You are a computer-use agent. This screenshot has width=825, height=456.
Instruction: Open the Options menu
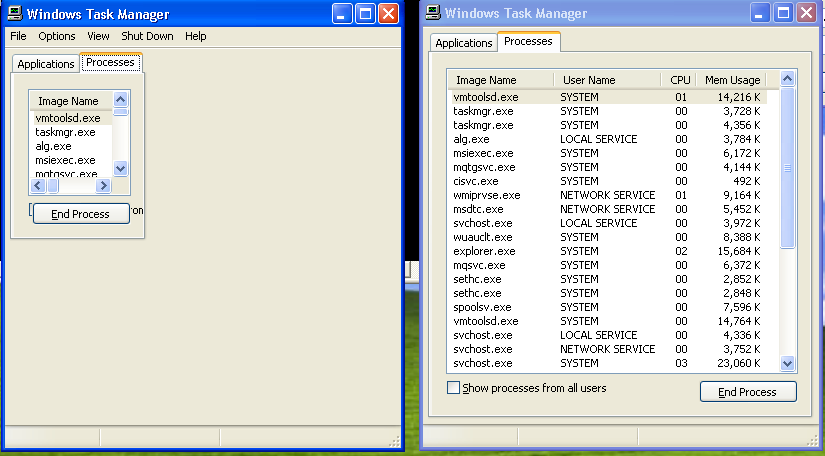point(57,36)
